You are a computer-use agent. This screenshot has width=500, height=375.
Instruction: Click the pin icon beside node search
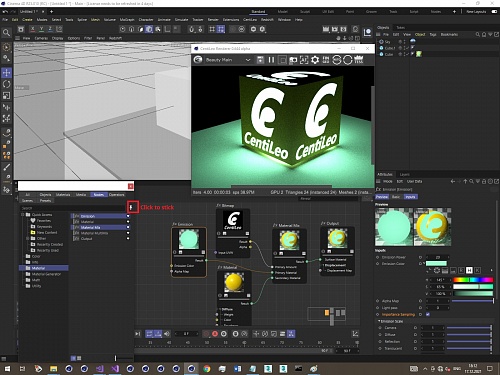pos(131,207)
